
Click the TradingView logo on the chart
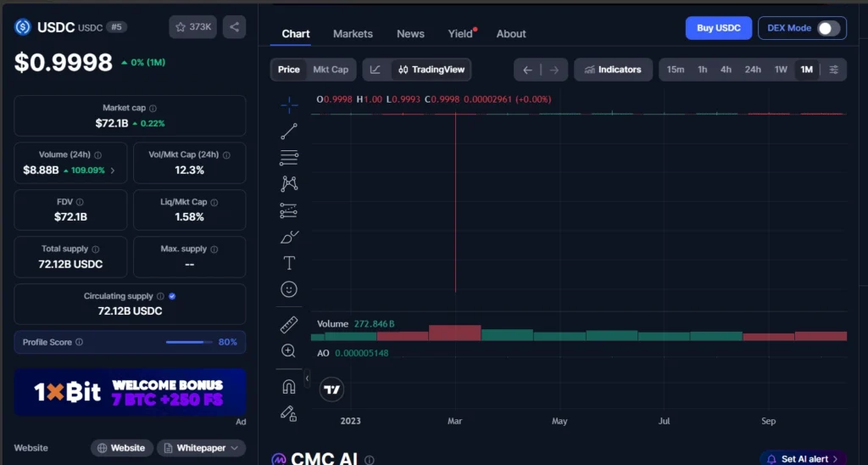(x=331, y=389)
